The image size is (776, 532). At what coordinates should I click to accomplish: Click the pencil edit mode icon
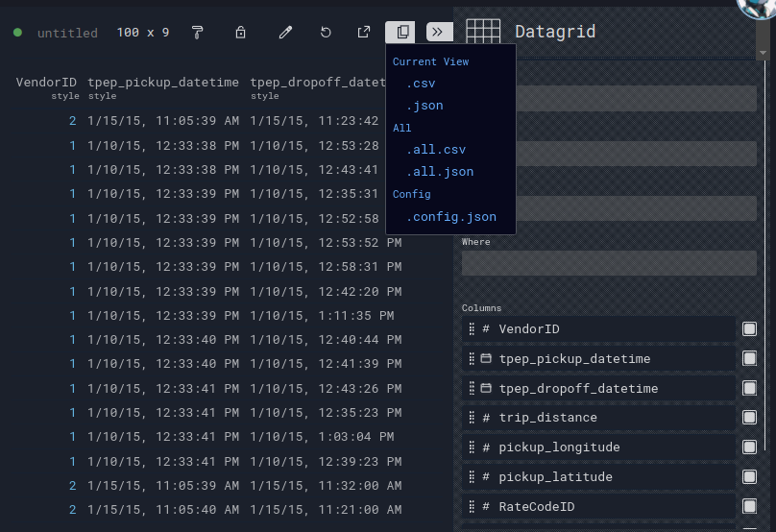pyautogui.click(x=285, y=33)
